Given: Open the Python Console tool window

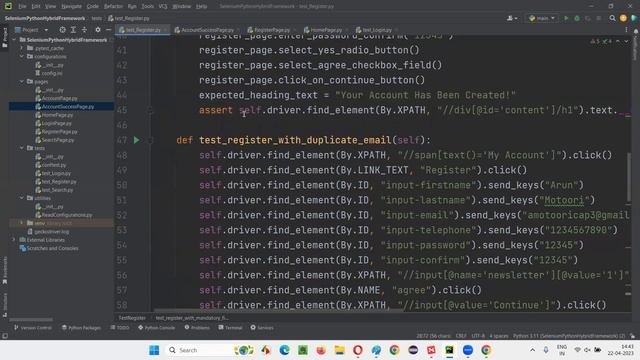Looking at the screenshot, I should tap(156, 328).
